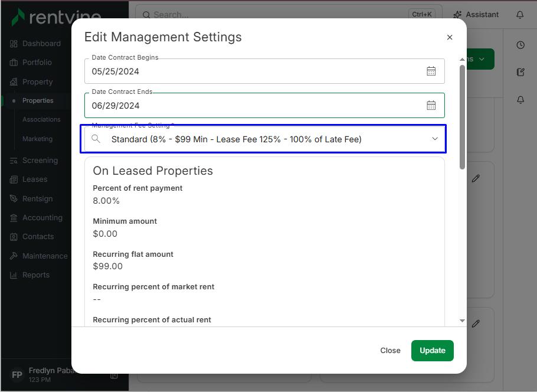Select Associations in the sidebar
537x392 pixels.
[41, 120]
